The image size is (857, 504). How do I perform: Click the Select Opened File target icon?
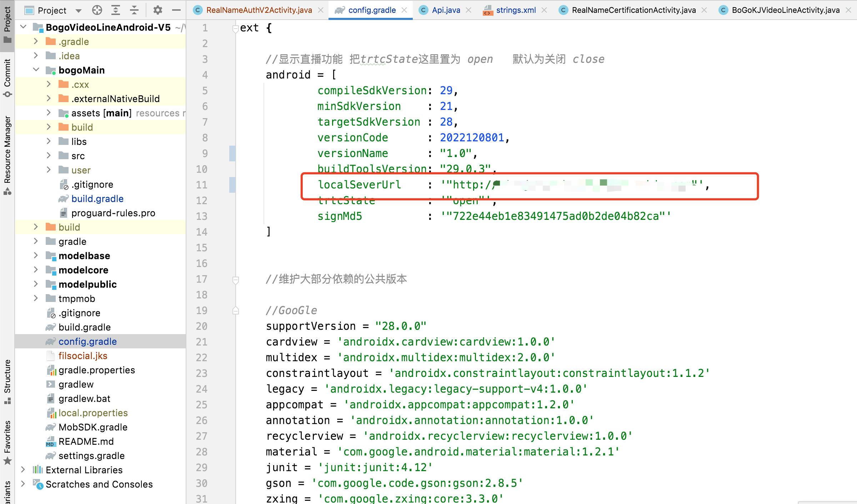pyautogui.click(x=97, y=10)
